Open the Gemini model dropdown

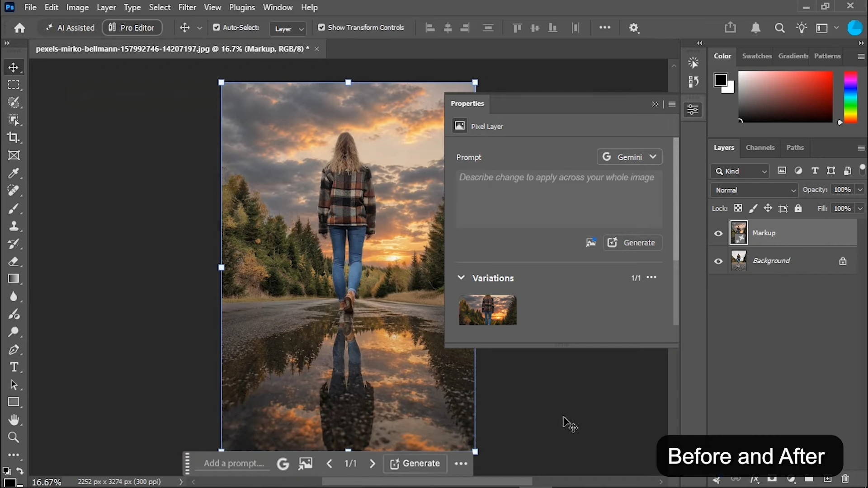tap(629, 157)
